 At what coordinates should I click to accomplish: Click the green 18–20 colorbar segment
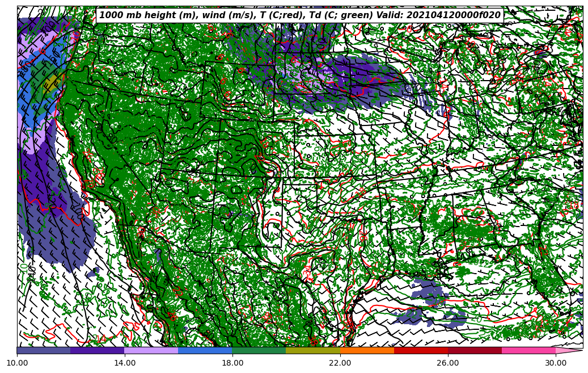tap(259, 350)
